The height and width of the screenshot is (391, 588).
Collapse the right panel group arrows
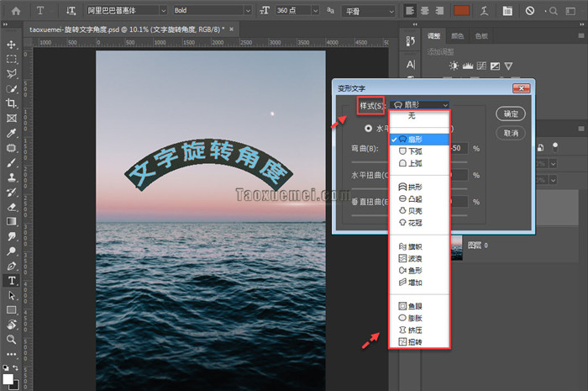pos(581,24)
